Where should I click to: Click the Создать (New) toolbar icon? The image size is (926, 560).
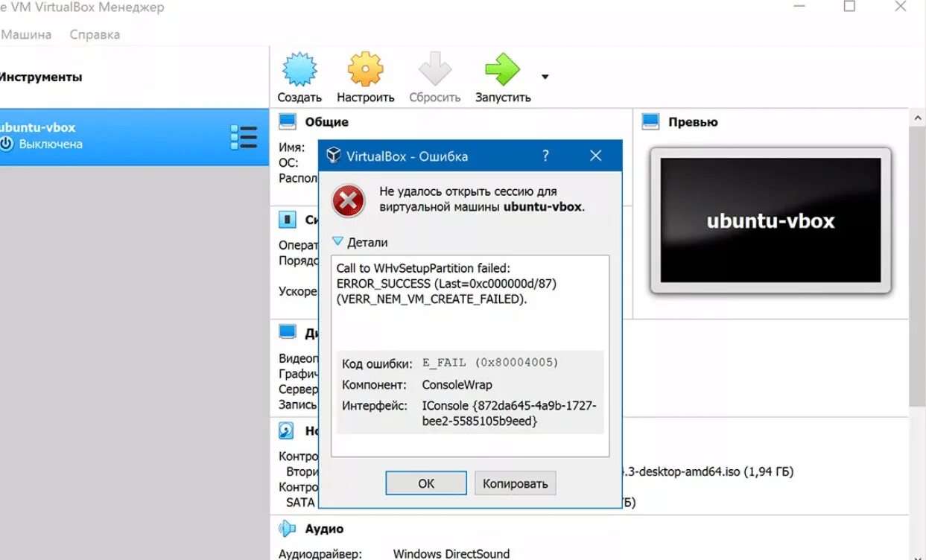coord(299,70)
